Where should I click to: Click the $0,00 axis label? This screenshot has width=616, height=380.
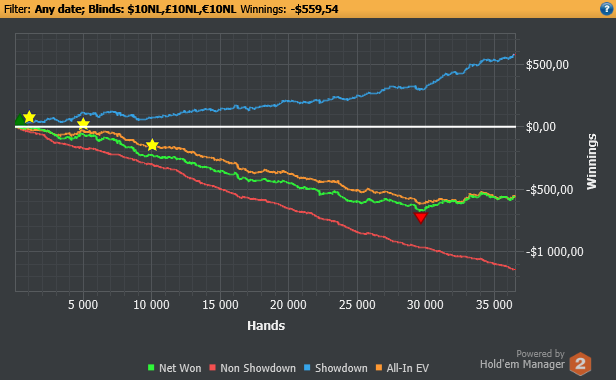point(541,127)
